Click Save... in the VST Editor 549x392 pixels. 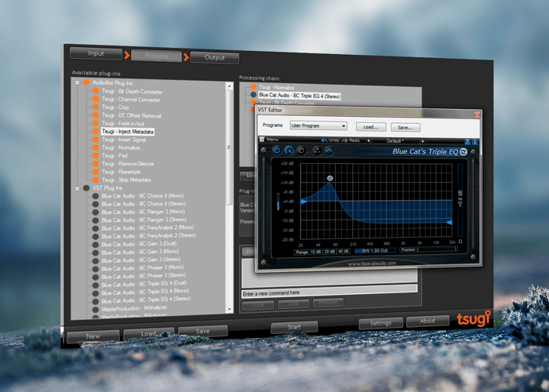(x=405, y=127)
